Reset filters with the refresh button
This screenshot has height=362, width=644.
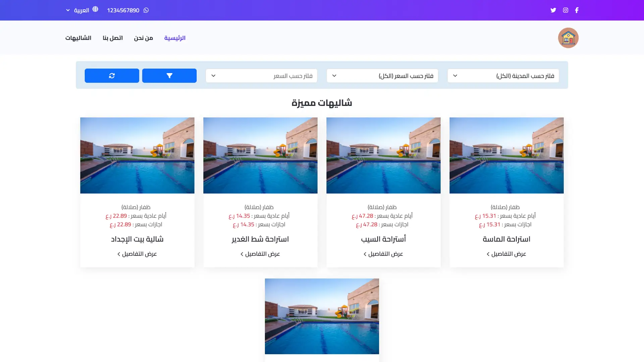click(112, 76)
